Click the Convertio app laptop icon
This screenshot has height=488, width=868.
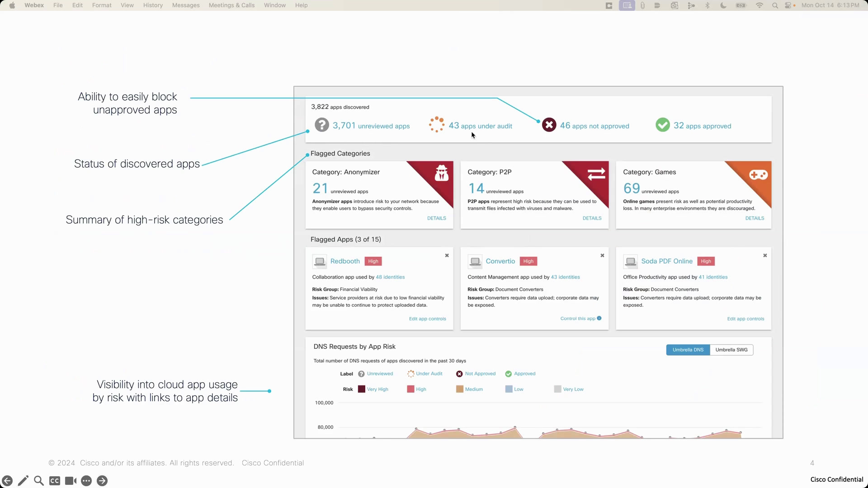pyautogui.click(x=475, y=261)
